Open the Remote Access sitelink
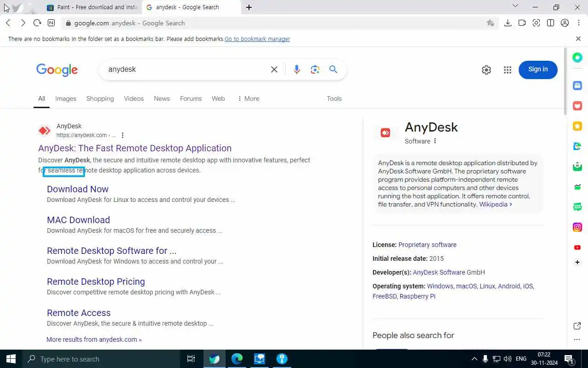The image size is (588, 368). pyautogui.click(x=79, y=313)
